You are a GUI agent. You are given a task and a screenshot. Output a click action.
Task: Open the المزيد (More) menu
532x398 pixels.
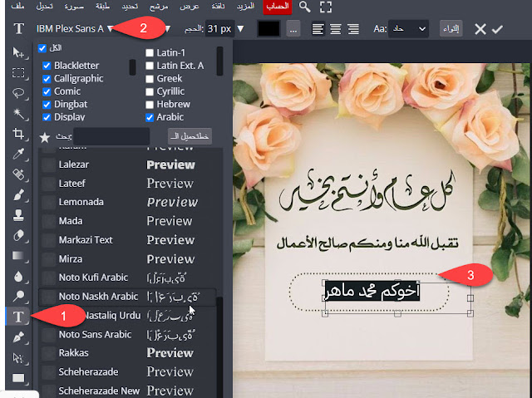pyautogui.click(x=245, y=6)
